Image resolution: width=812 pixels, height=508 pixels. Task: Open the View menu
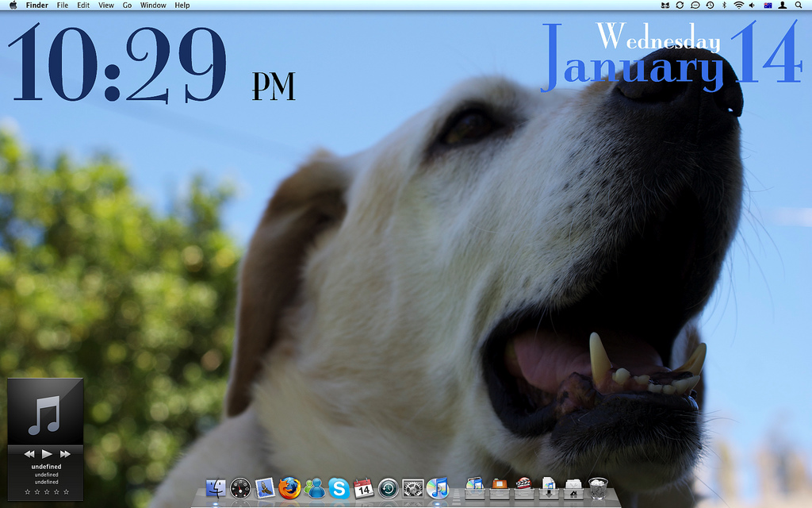106,6
